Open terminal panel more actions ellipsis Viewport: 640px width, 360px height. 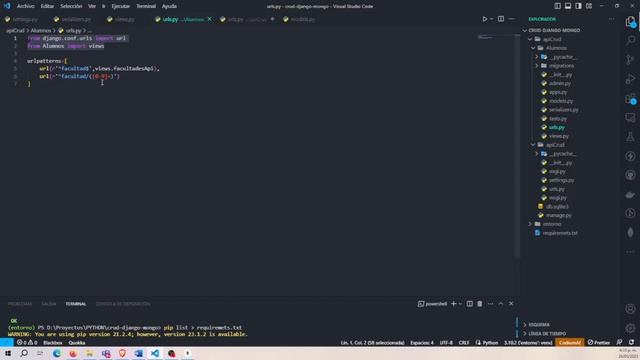pos(490,304)
